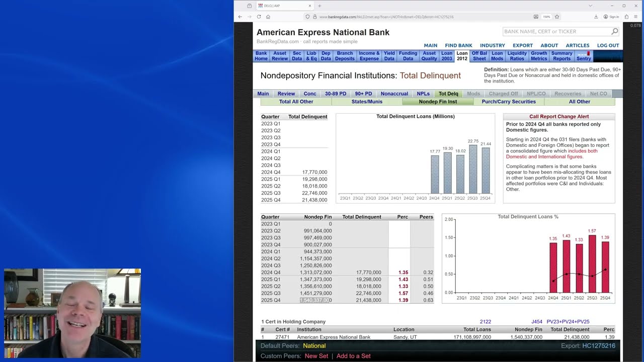Click New Set under Custom Peers
The image size is (644, 362).
coord(316,356)
